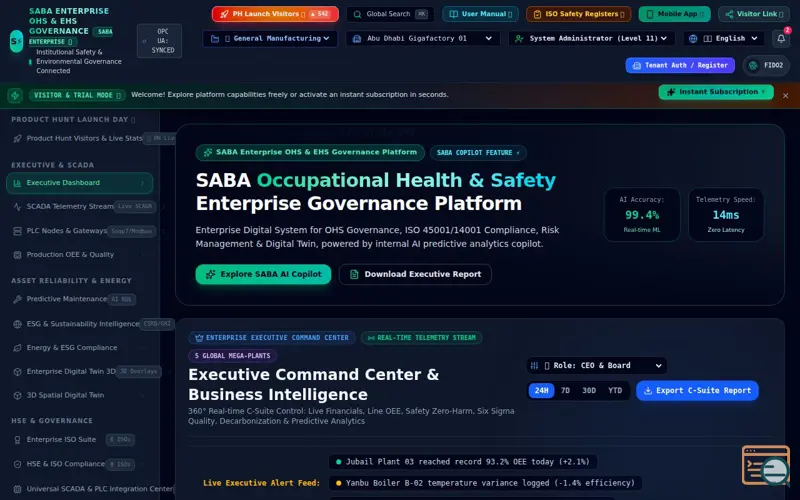
Task: Open the Mobile App button
Action: 674,14
